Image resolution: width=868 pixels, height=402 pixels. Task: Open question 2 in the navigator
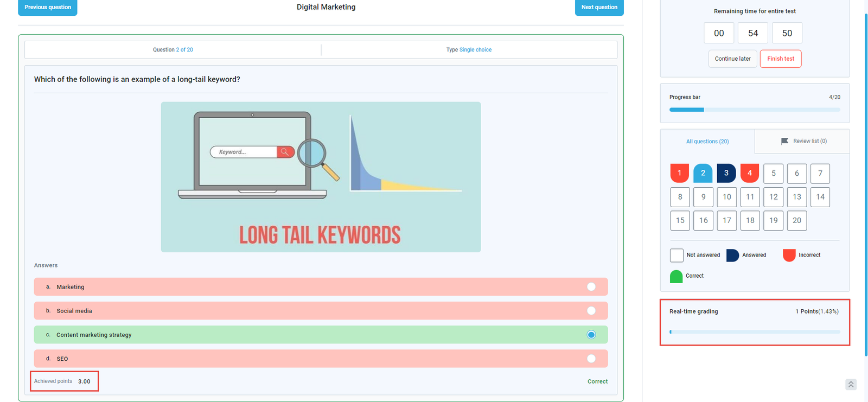tap(703, 173)
